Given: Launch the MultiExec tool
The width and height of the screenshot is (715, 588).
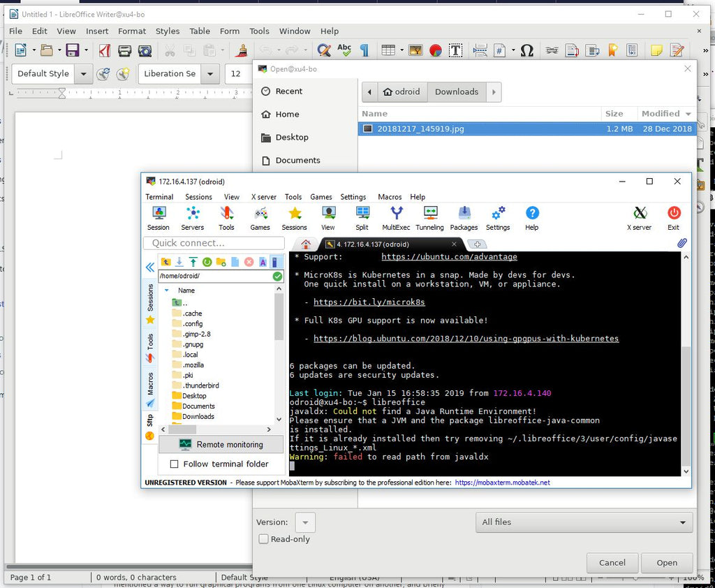Looking at the screenshot, I should [x=396, y=217].
